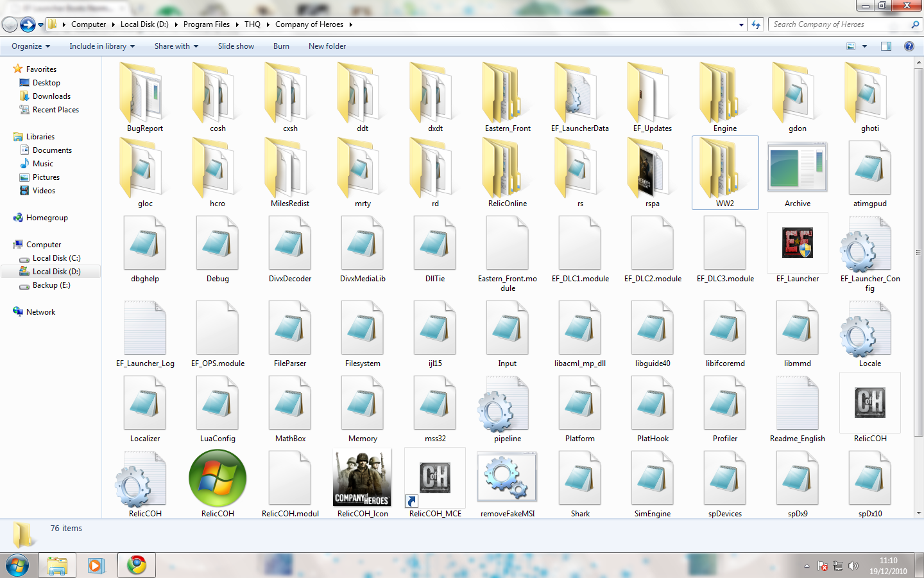Open Downloads in the Favorites pane
Screen dimensions: 924x578
click(x=51, y=96)
